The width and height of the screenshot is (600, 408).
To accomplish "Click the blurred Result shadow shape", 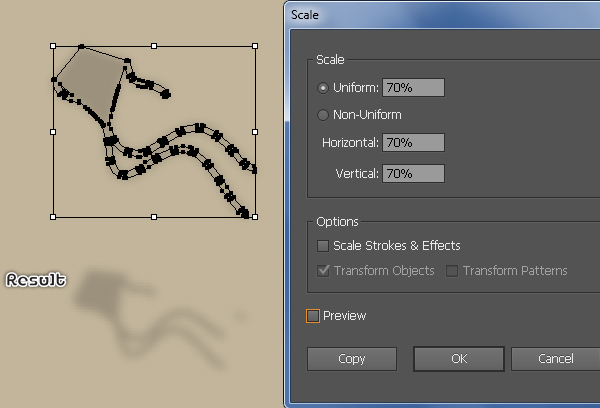I will pos(153,318).
